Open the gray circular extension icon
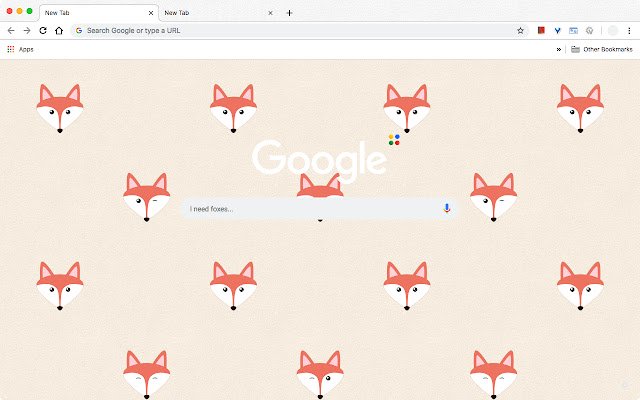The image size is (640, 400). [589, 31]
